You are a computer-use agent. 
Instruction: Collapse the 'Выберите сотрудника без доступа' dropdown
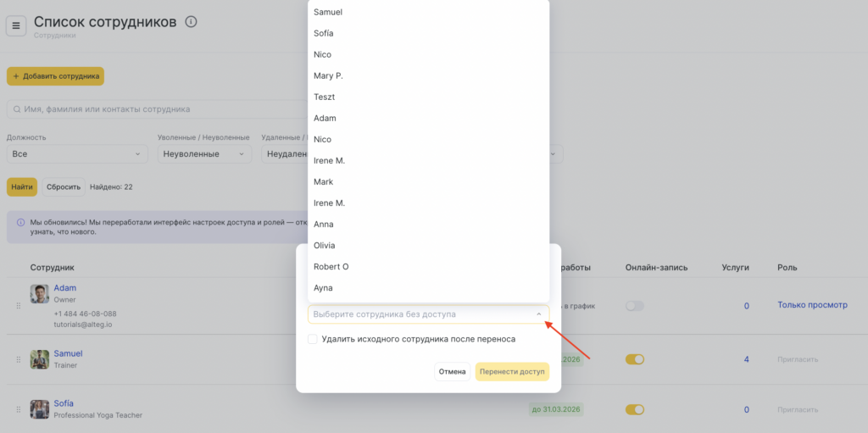pos(539,314)
